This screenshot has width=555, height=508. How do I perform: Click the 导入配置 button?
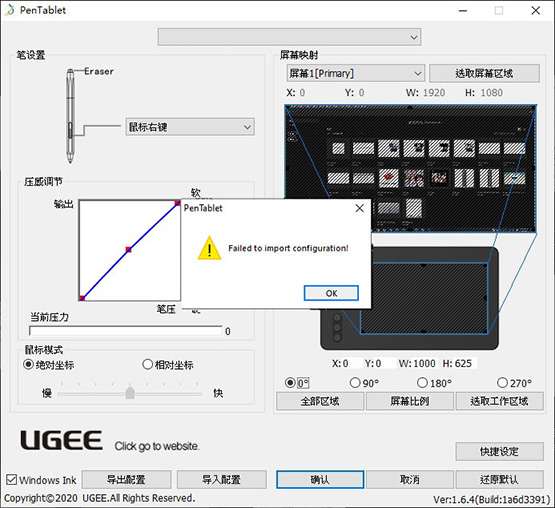click(x=222, y=479)
